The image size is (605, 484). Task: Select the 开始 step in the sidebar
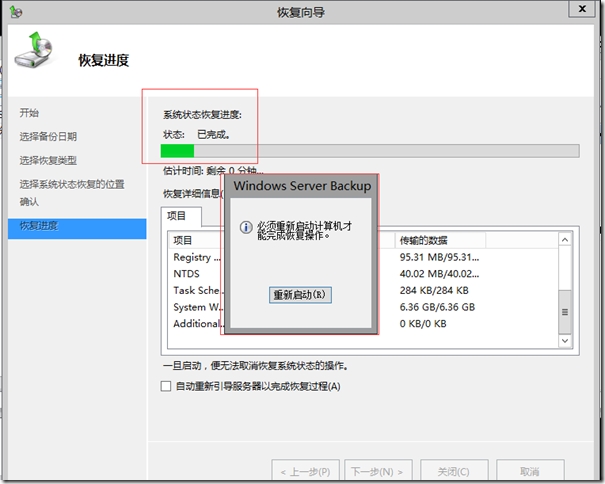(29, 113)
